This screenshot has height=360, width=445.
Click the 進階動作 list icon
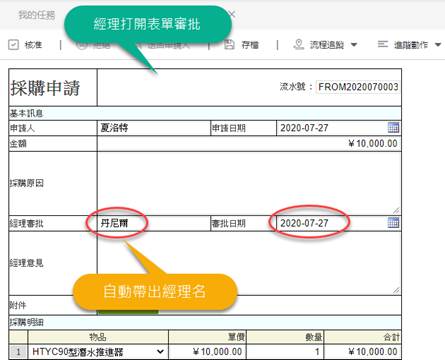(x=382, y=44)
